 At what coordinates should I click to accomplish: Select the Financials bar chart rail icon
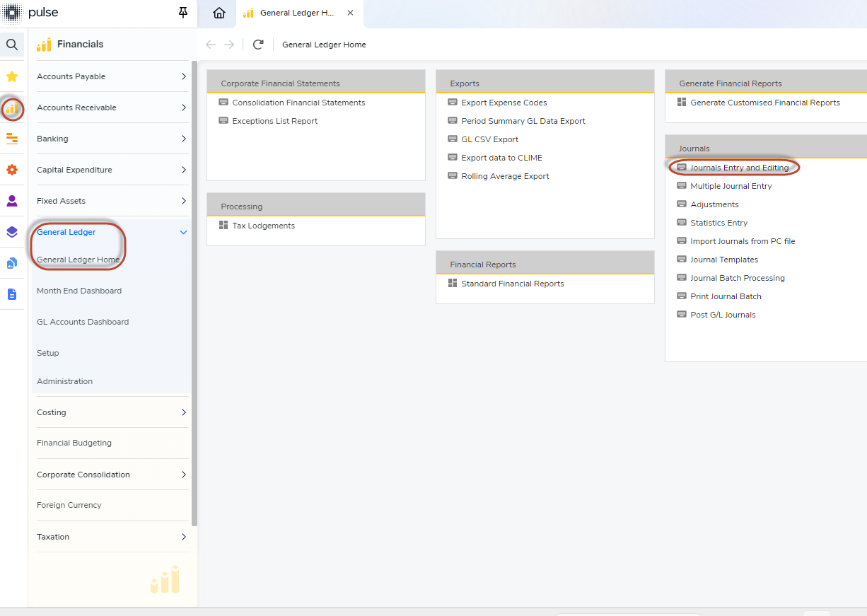pos(12,108)
